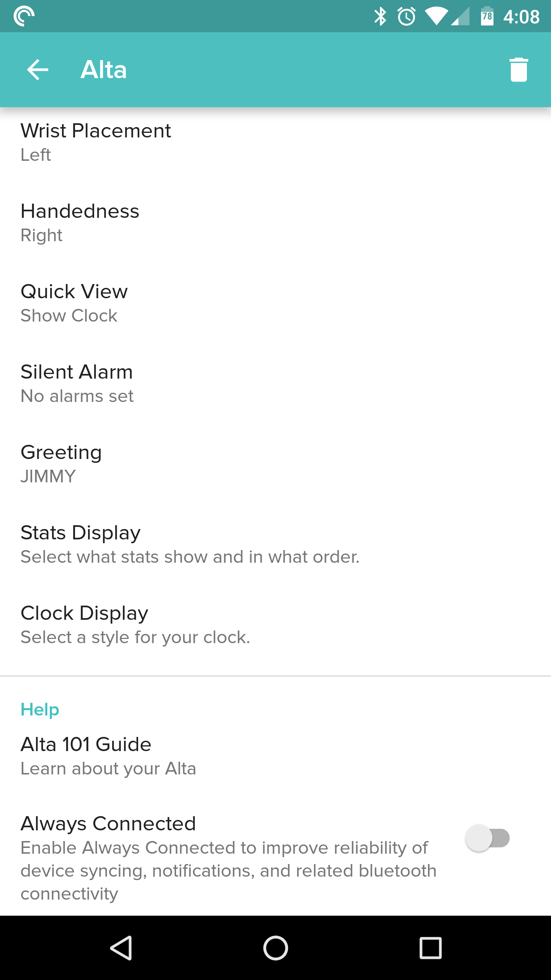Edit the Greeting JIMMY
The image size is (551, 980).
pos(61,464)
